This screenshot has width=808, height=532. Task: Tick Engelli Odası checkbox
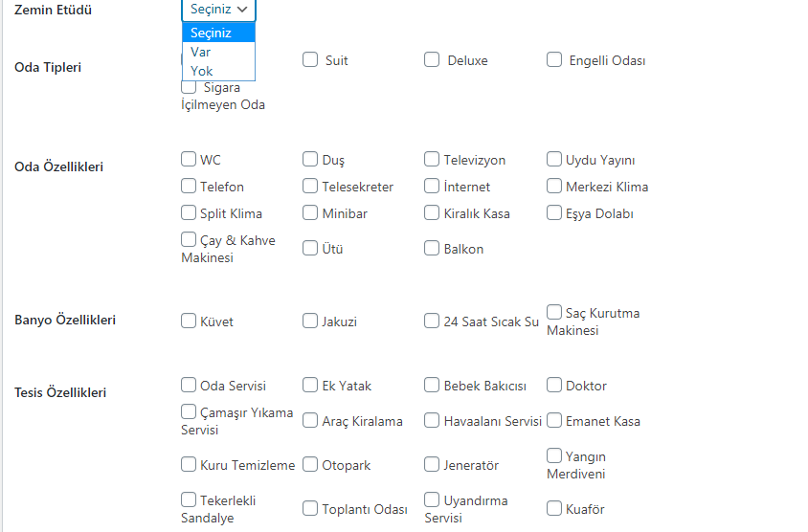pos(554,59)
